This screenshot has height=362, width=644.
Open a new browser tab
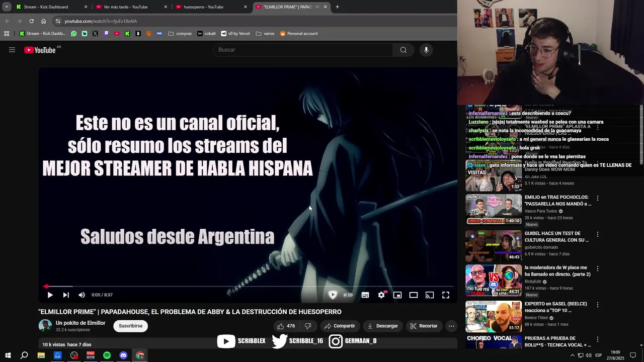coord(337,7)
